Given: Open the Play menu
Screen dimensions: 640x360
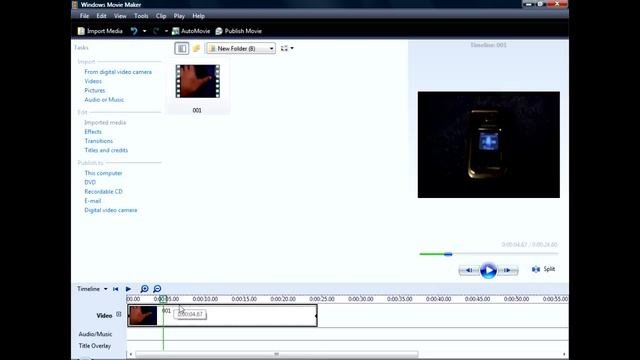Looking at the screenshot, I should (x=179, y=16).
